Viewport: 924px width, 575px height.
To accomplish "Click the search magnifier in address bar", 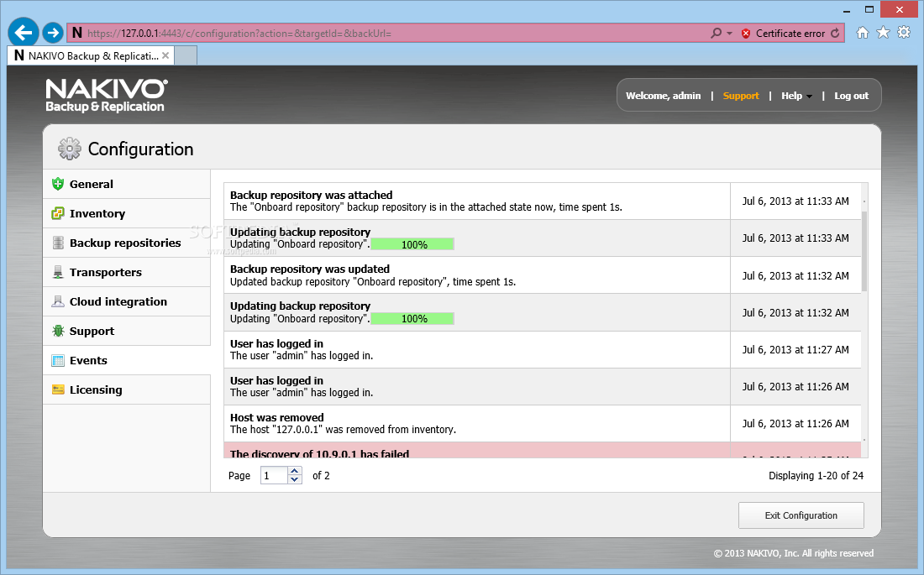I will coord(716,33).
